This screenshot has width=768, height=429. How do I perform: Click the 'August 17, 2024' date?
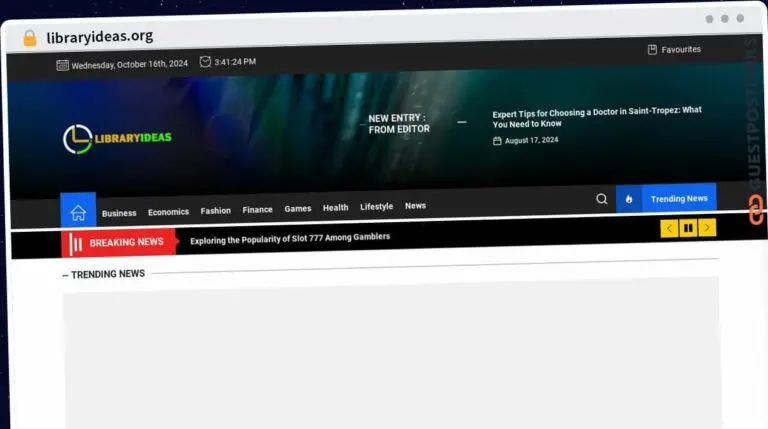pyautogui.click(x=531, y=140)
